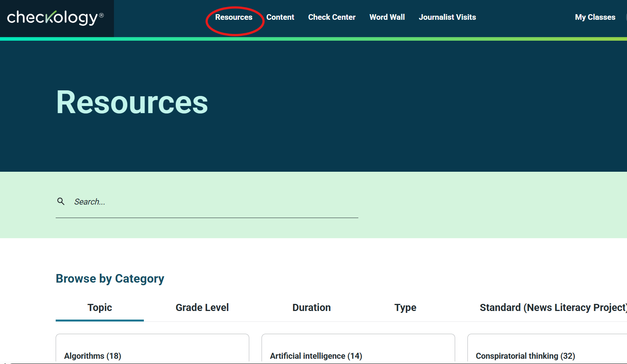Open Journalist Visits page
This screenshot has width=627, height=364.
click(447, 17)
